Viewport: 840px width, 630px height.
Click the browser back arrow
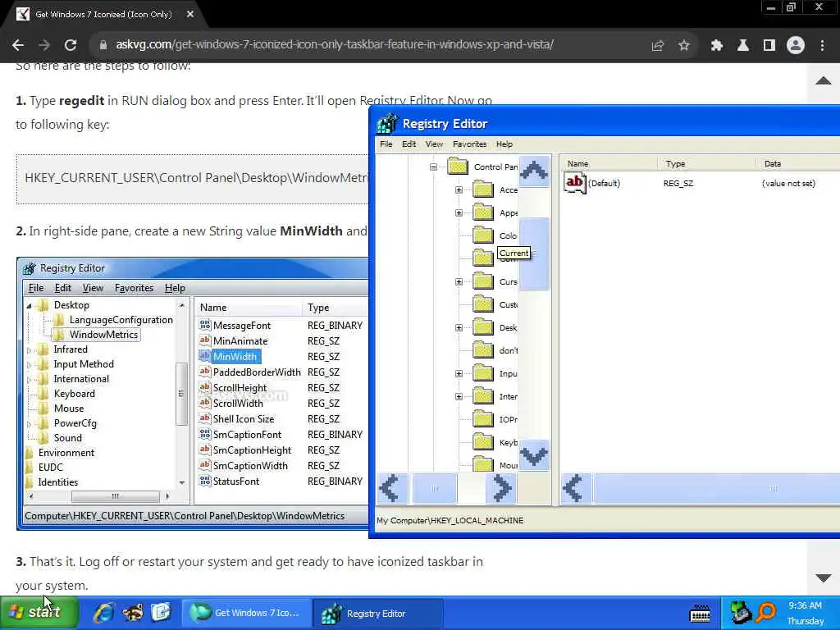pyautogui.click(x=18, y=45)
